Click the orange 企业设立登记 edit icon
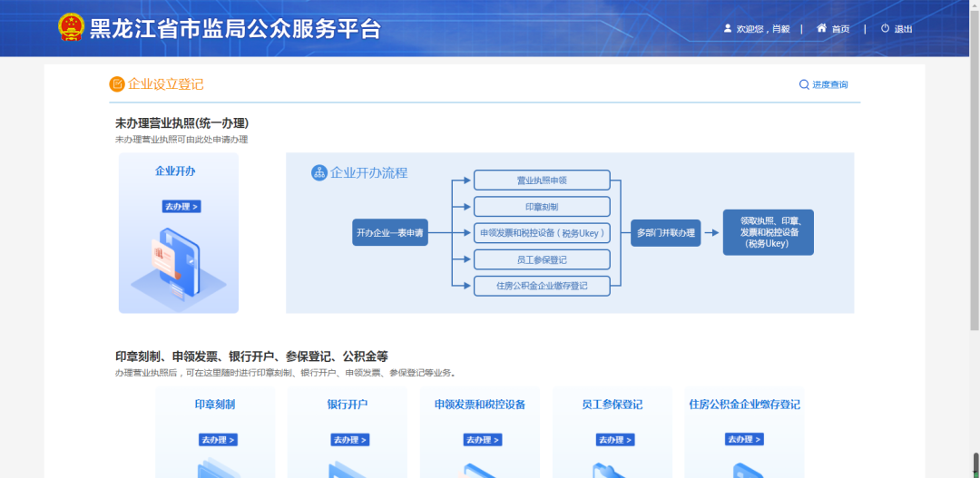Viewport: 980px width, 478px height. coord(117,83)
